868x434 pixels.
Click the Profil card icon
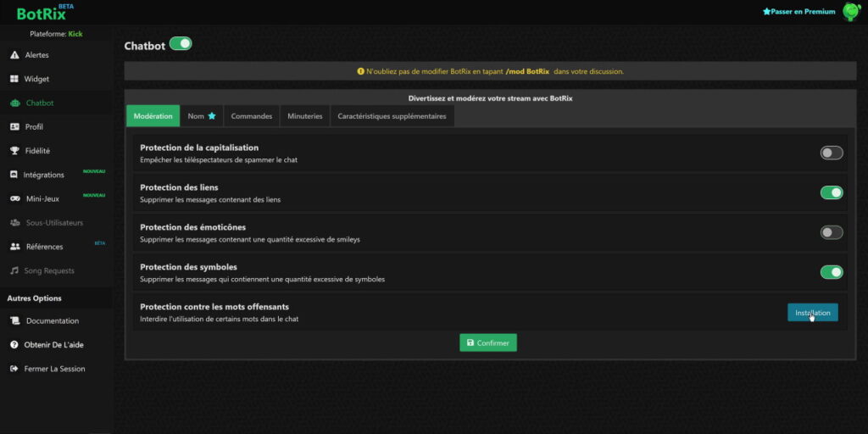point(14,127)
